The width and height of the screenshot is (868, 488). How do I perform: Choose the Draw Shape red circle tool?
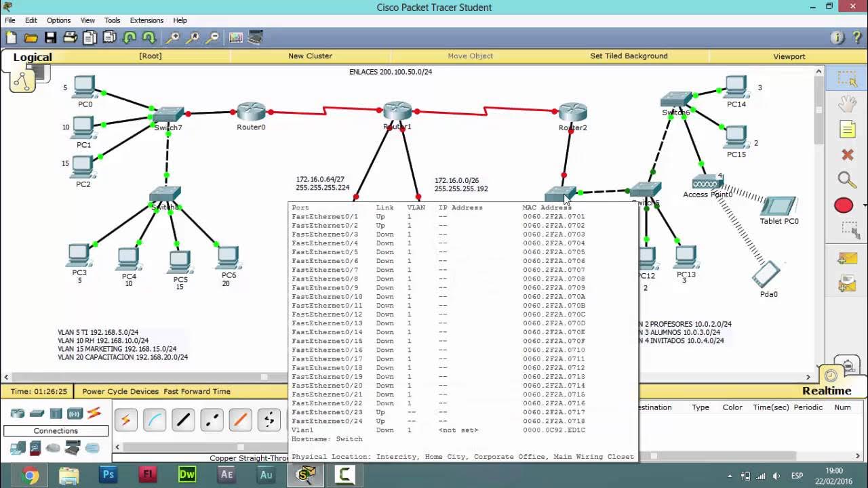(x=844, y=205)
